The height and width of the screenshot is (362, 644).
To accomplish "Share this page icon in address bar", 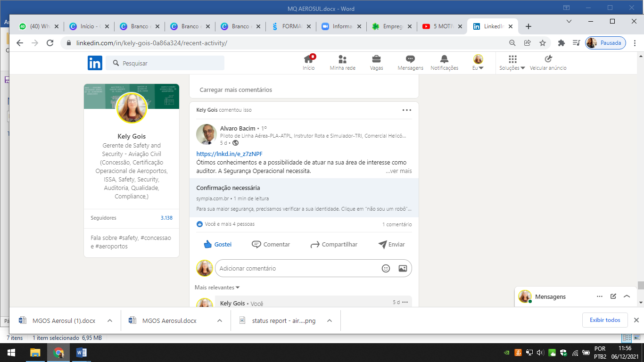I will point(528,43).
